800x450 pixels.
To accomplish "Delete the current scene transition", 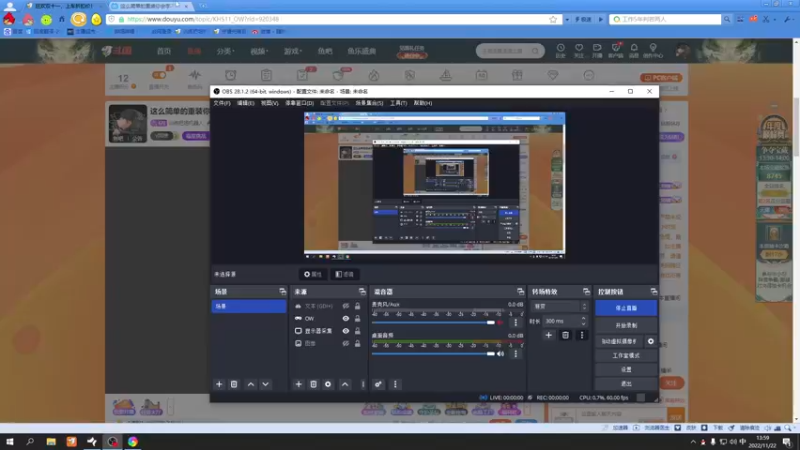I will click(x=565, y=335).
